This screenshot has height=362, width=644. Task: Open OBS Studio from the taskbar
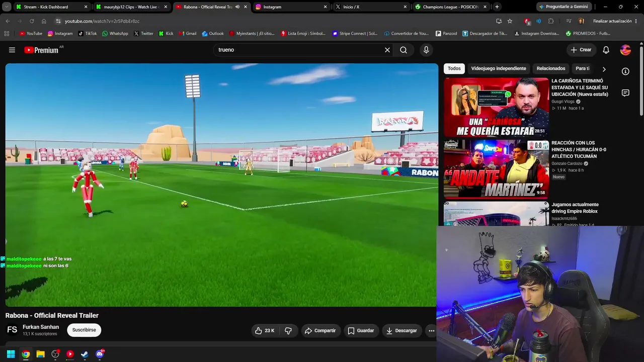pos(55,354)
